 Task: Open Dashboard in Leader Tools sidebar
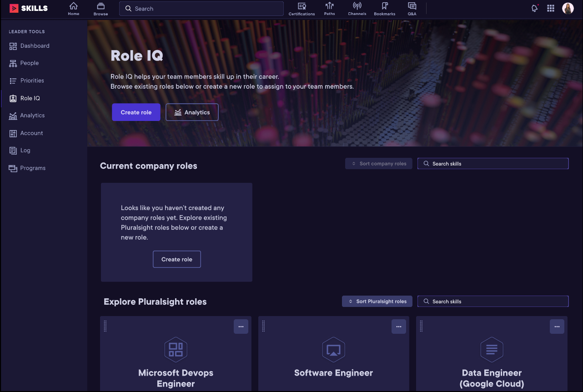click(x=29, y=46)
